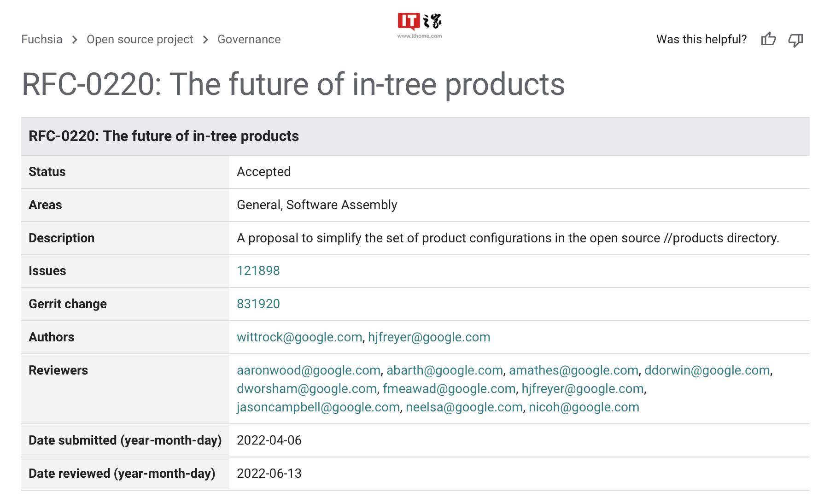Open issue 121898 link
The width and height of the screenshot is (830, 504).
point(258,270)
